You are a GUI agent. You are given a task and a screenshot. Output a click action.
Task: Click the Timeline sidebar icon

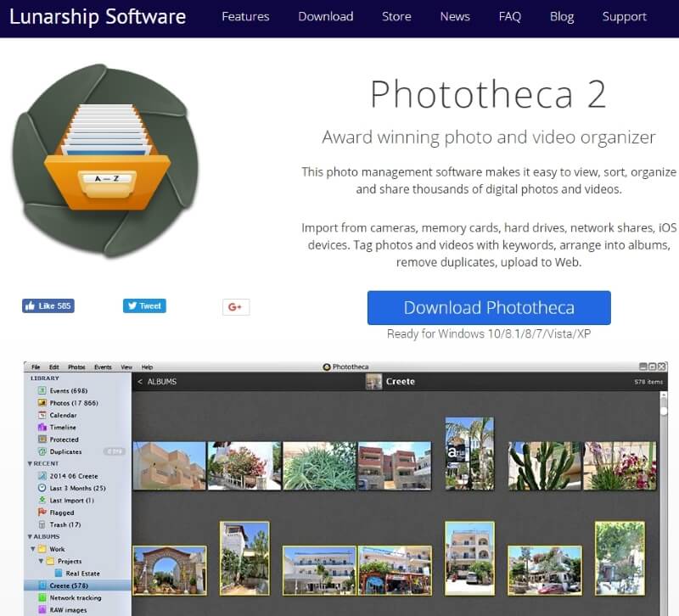click(42, 427)
